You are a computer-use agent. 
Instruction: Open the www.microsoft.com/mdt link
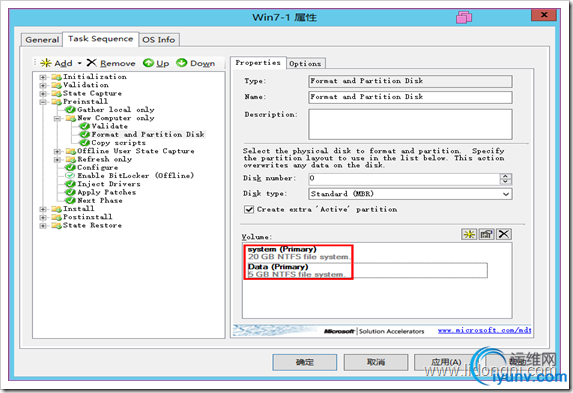484,331
